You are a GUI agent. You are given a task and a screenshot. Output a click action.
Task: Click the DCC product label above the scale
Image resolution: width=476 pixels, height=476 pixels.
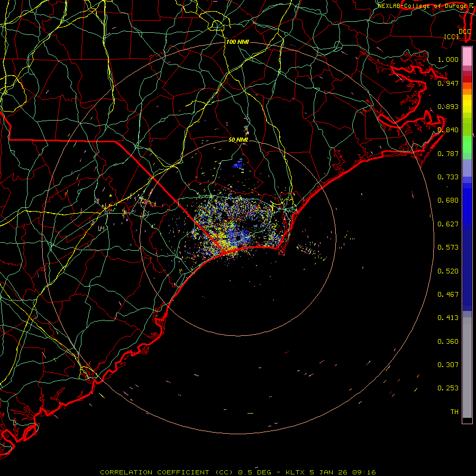464,32
